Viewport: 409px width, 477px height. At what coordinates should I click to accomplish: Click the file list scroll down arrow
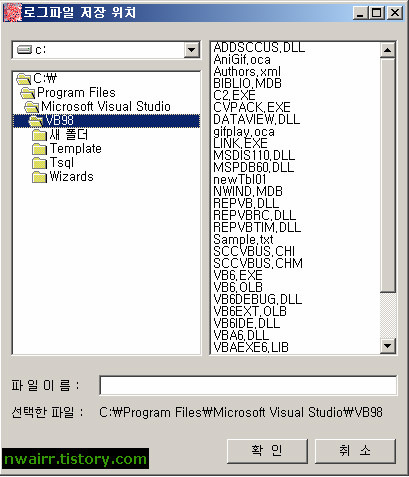[x=387, y=346]
